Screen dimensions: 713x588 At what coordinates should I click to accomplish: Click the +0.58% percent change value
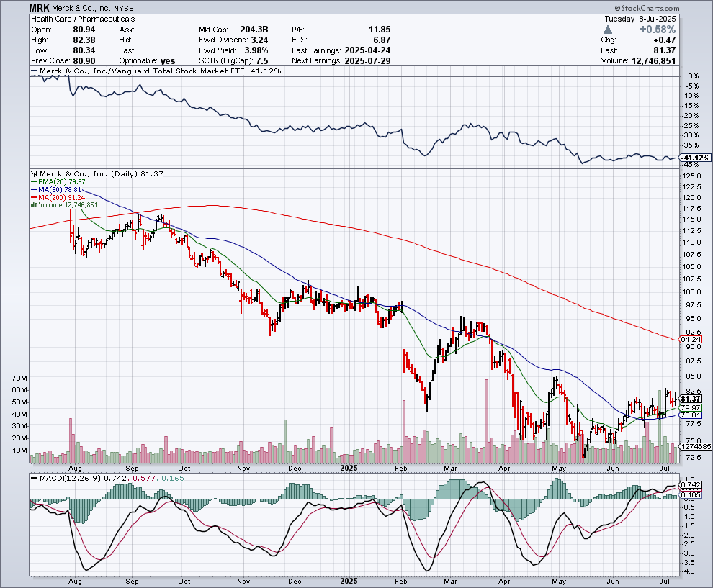click(658, 30)
